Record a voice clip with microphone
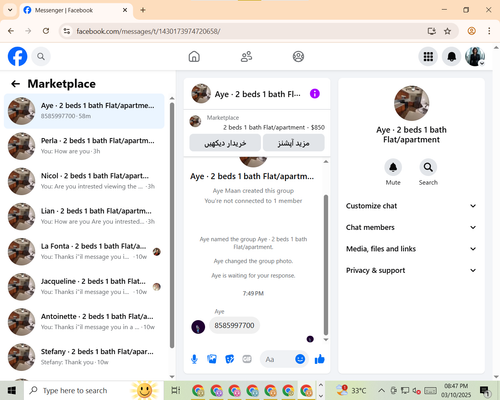 tap(194, 359)
